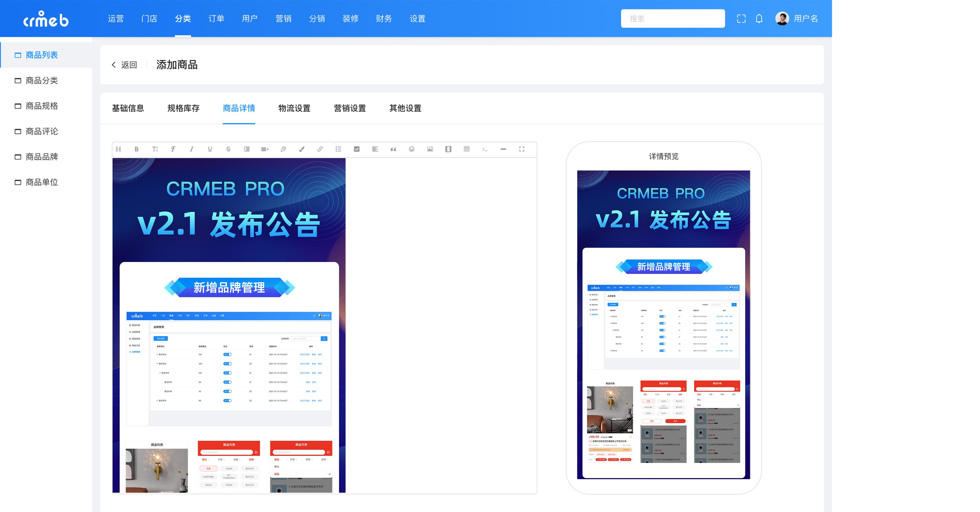The height and width of the screenshot is (512, 980).
Task: Select the text color pen icon
Action: click(283, 149)
